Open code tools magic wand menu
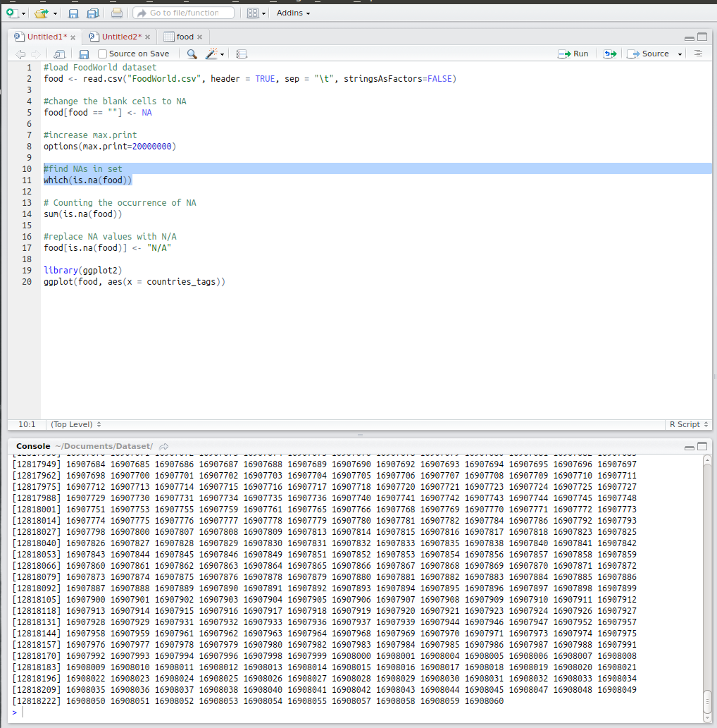Viewport: 717px width, 728px height. 215,54
